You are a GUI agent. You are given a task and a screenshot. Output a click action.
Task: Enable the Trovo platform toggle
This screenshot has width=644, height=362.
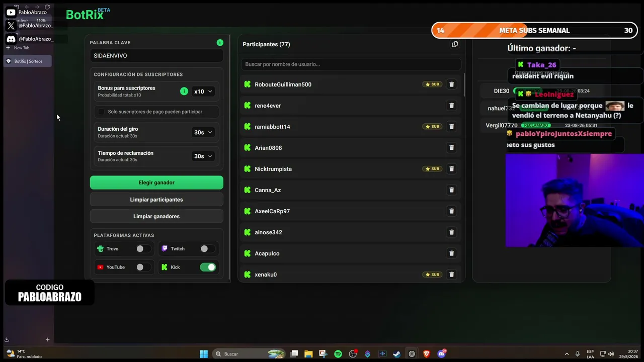tap(143, 249)
